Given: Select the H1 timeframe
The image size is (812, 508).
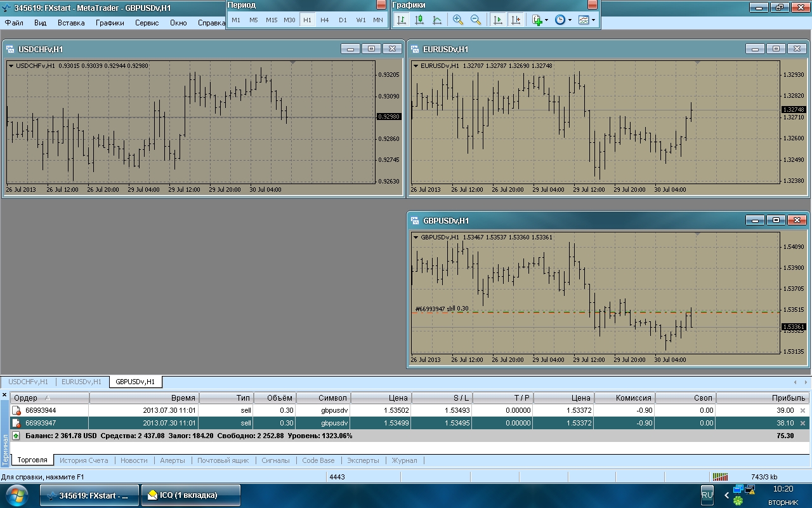Looking at the screenshot, I should tap(307, 20).
